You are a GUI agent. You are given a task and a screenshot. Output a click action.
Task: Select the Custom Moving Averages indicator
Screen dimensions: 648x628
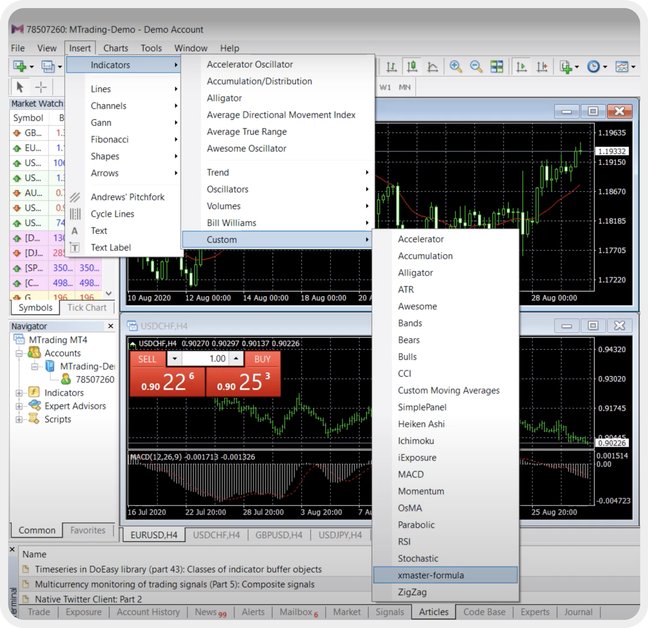[446, 390]
